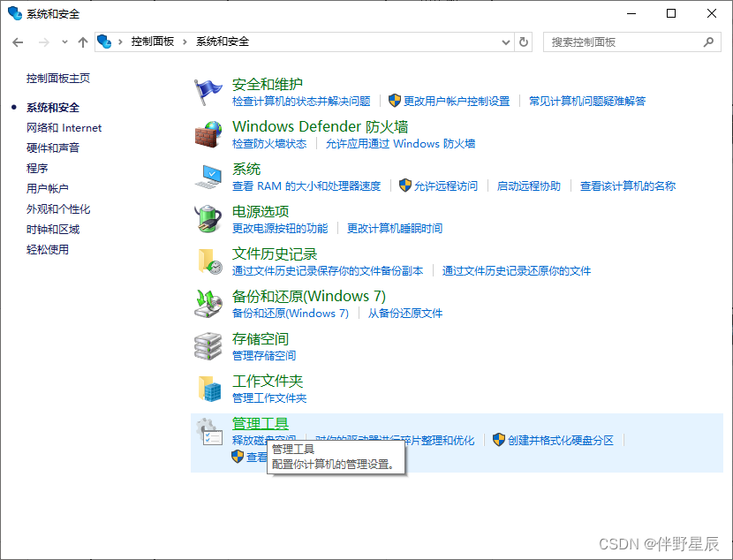Open the 电源选项 heading
The height and width of the screenshot is (560, 733).
coord(261,211)
